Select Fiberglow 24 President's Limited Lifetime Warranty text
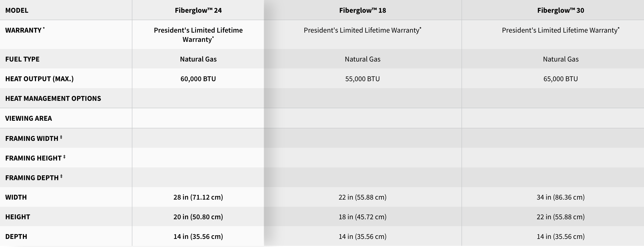 click(x=198, y=34)
